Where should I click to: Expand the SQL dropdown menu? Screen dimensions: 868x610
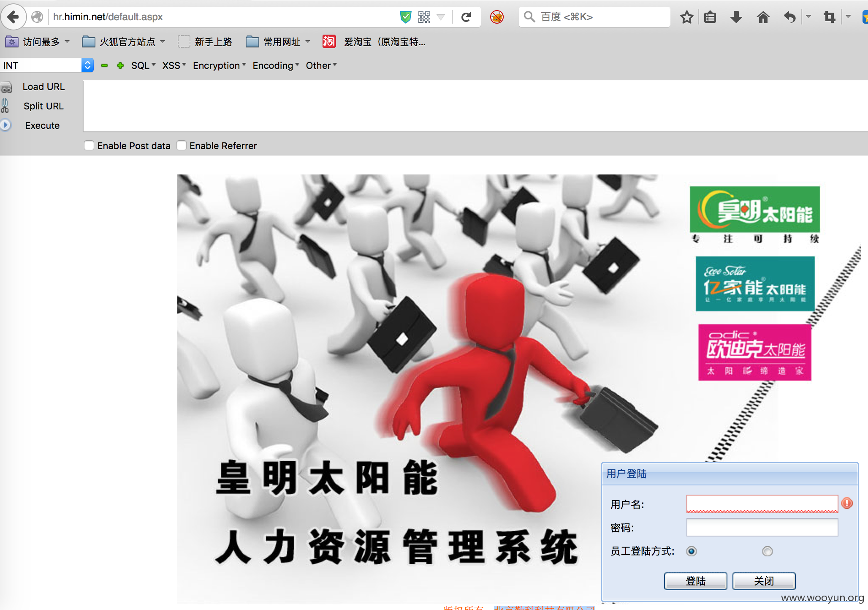144,65
